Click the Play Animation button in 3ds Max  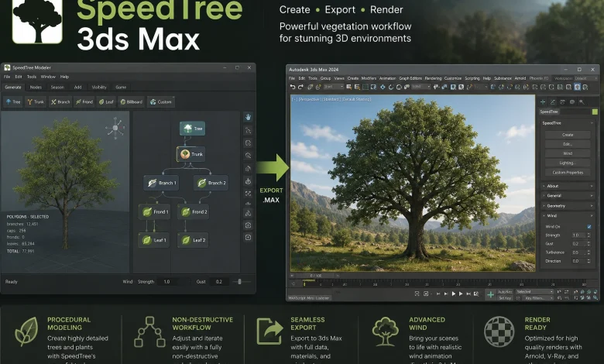click(453, 294)
